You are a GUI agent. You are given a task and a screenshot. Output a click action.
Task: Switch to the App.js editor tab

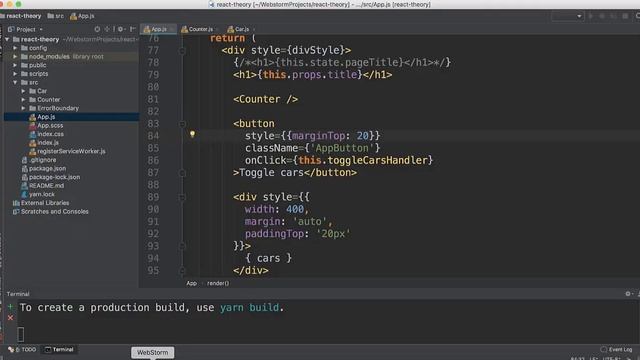coord(158,29)
